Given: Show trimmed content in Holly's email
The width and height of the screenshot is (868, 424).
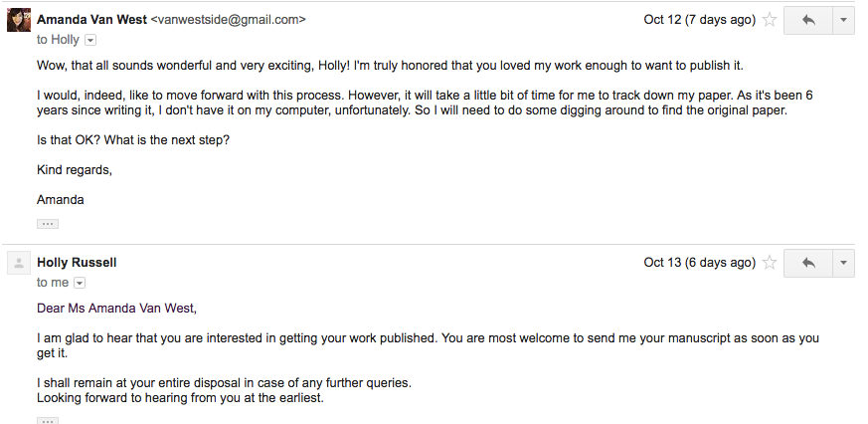Looking at the screenshot, I should (x=48, y=421).
